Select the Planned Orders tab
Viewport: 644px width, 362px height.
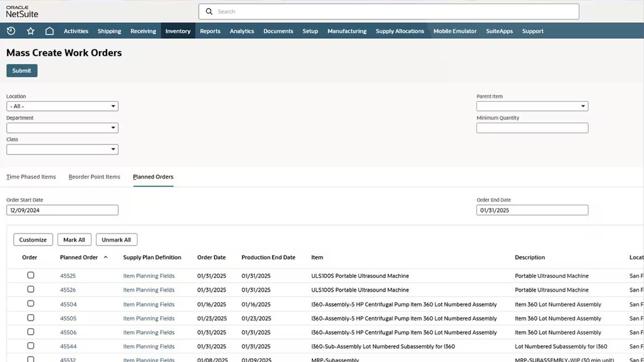point(153,176)
